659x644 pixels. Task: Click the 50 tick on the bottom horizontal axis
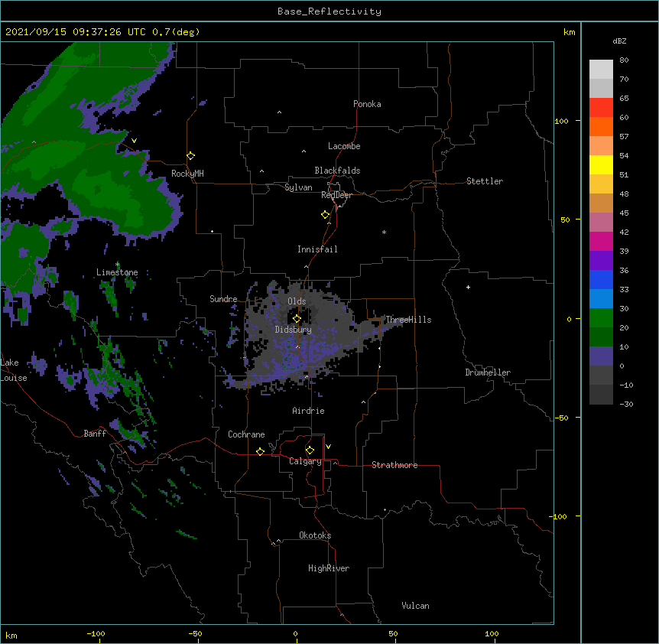point(393,633)
